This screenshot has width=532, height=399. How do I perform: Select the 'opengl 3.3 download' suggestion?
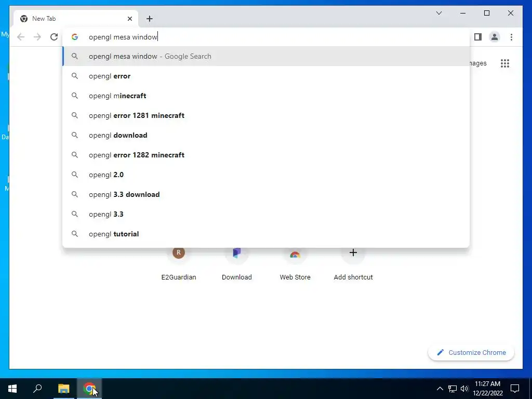click(x=266, y=194)
